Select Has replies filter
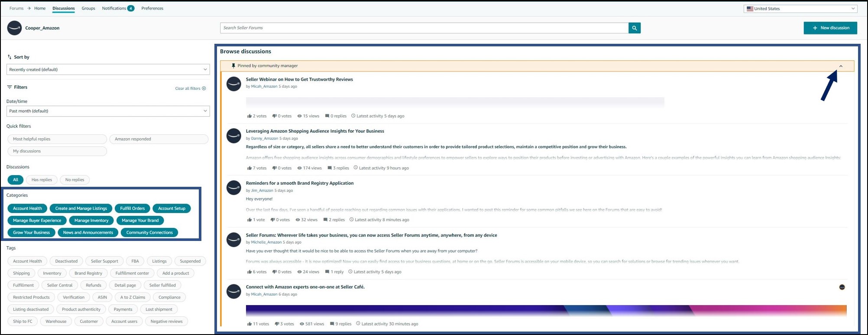 pos(42,180)
